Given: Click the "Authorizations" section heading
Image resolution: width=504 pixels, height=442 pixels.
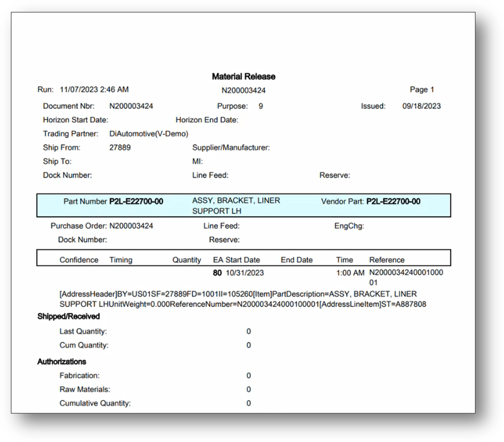Looking at the screenshot, I should (x=62, y=361).
